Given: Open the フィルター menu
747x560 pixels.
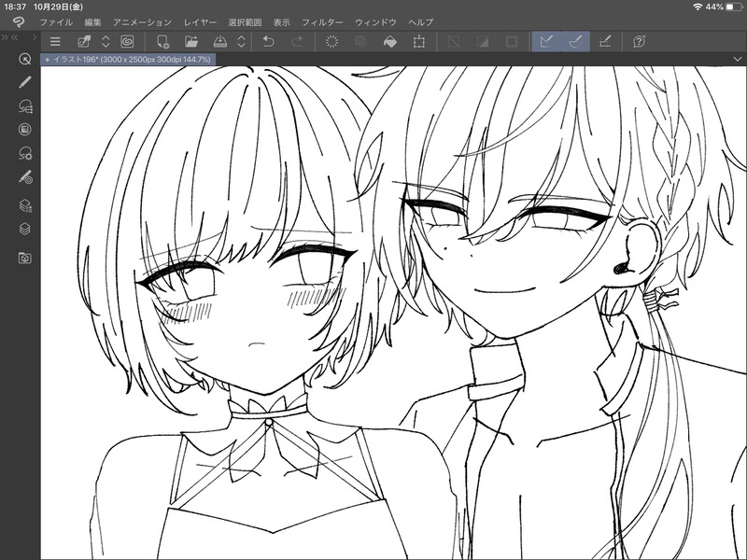Looking at the screenshot, I should point(322,22).
